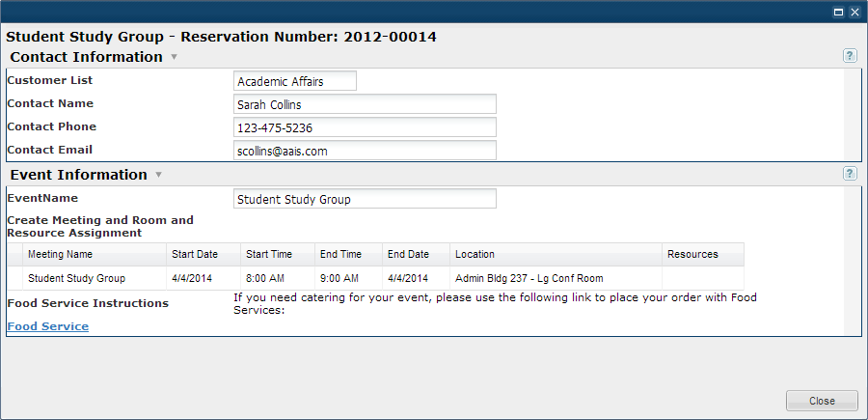Click the Contact Email field
868x420 pixels.
pyautogui.click(x=365, y=151)
